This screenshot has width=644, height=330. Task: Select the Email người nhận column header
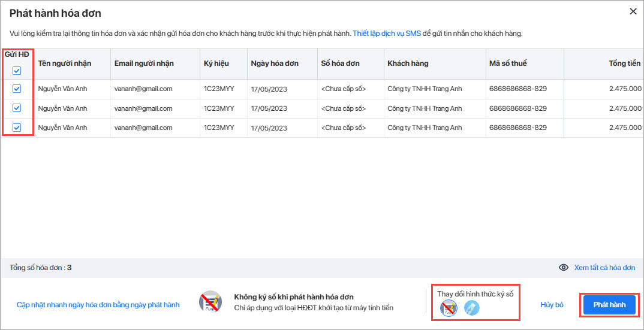coord(144,63)
